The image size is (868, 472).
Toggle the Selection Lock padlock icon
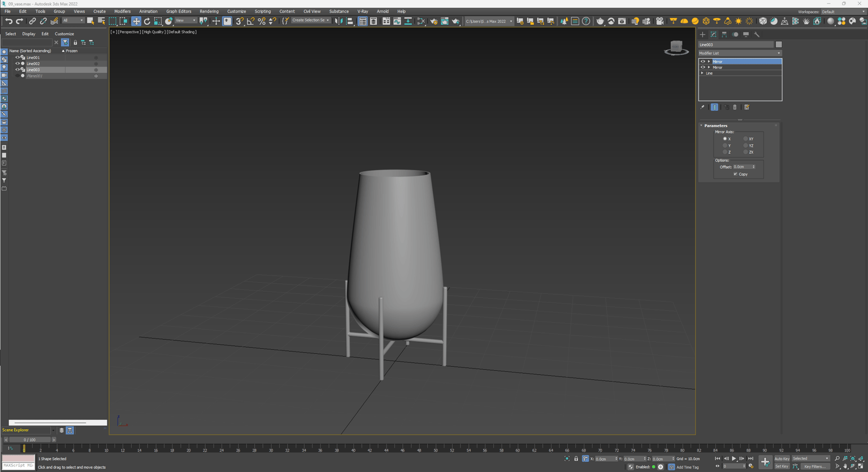pos(576,459)
